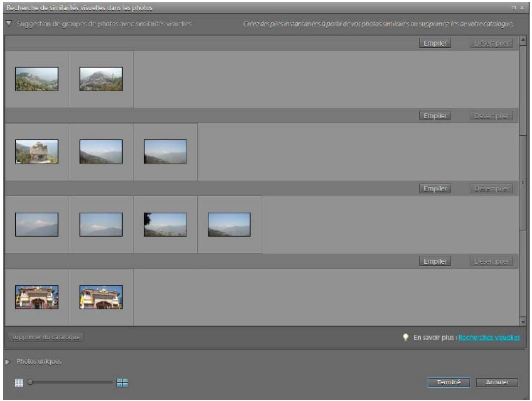Viewport: 532px width, 401px height.
Task: Select second cloudy peak thumbnail in group three
Action: click(x=101, y=224)
